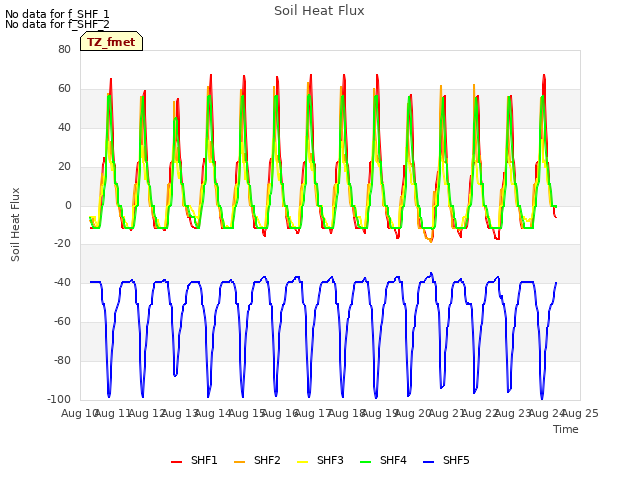Image resolution: width=640 pixels, height=480 pixels.
Task: Click the y-axis tick label 60
Action: pos(64,89)
